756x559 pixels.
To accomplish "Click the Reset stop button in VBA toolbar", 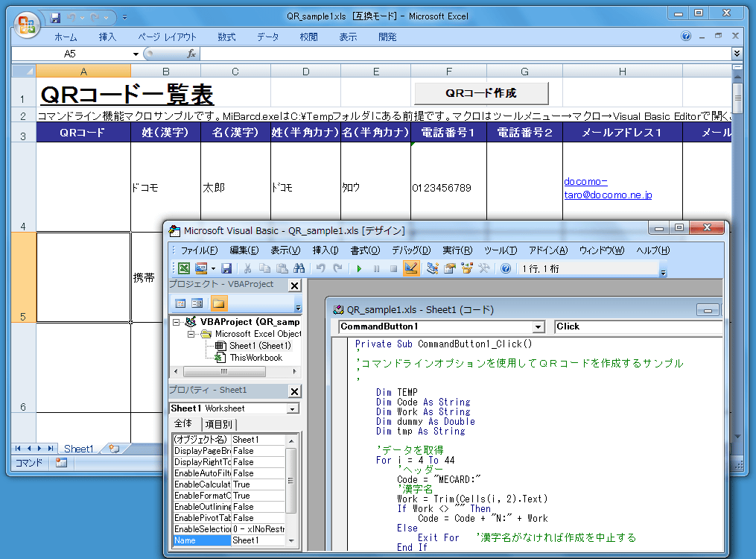I will click(x=393, y=268).
